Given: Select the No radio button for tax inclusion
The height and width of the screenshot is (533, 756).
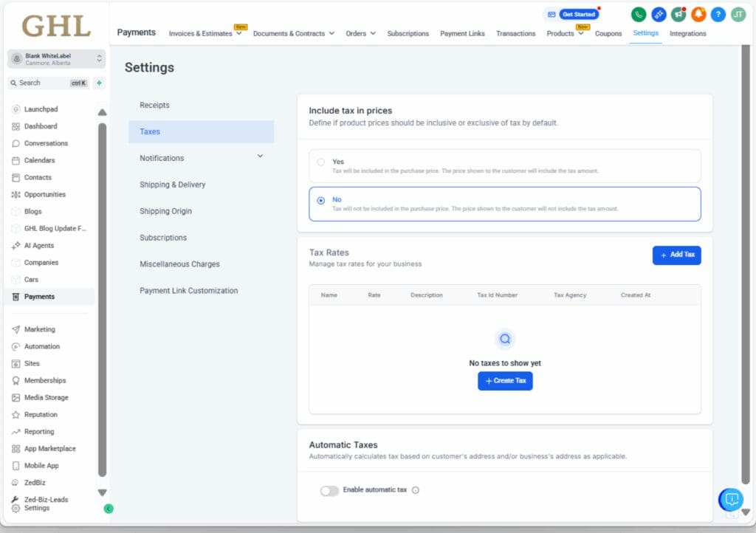Looking at the screenshot, I should tap(320, 199).
